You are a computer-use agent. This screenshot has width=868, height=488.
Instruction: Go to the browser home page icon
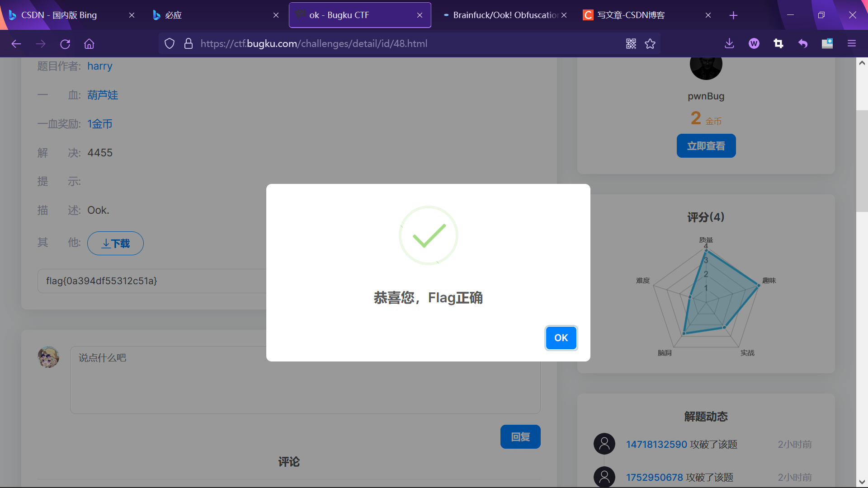[89, 44]
